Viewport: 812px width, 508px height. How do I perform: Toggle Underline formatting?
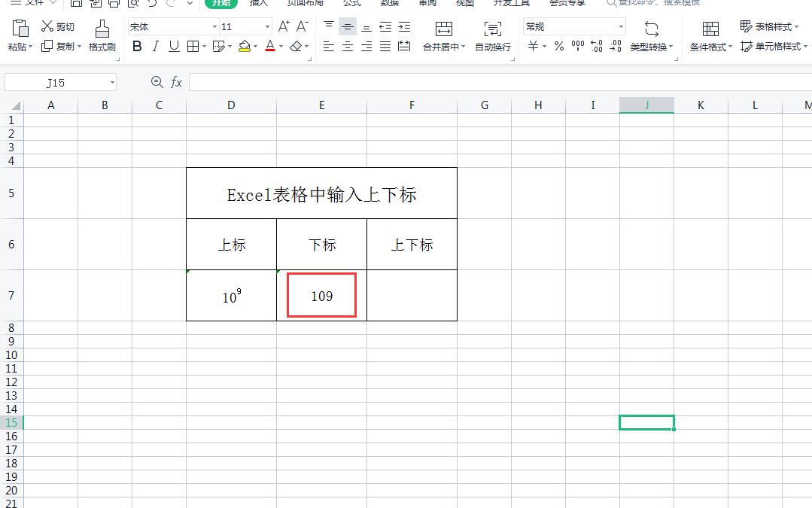(174, 47)
